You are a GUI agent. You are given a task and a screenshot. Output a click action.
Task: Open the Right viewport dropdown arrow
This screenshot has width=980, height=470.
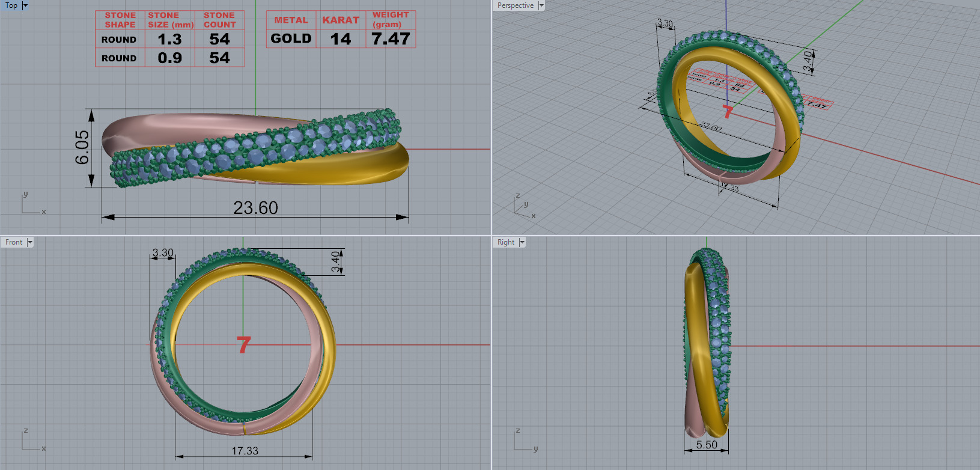(x=522, y=242)
